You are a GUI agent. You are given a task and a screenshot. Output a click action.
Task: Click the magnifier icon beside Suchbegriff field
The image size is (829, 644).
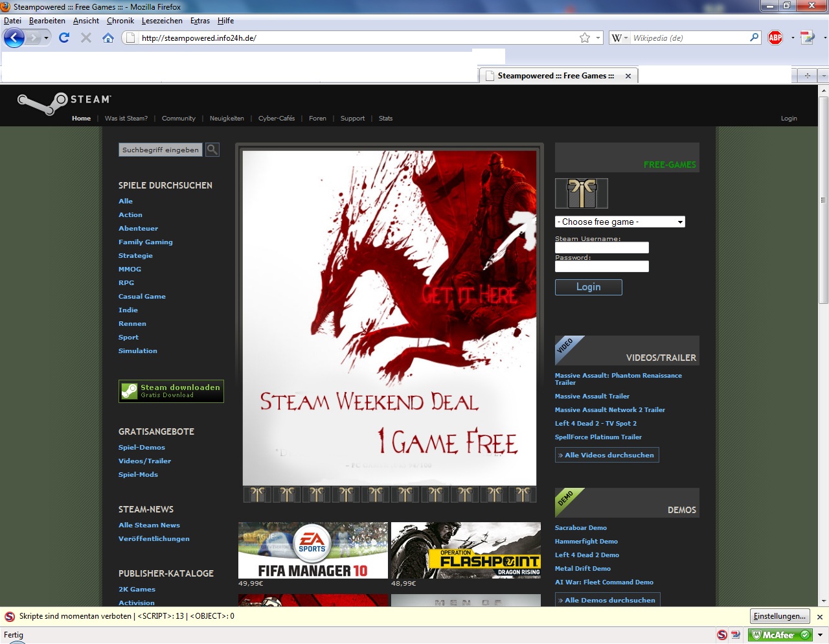click(212, 150)
